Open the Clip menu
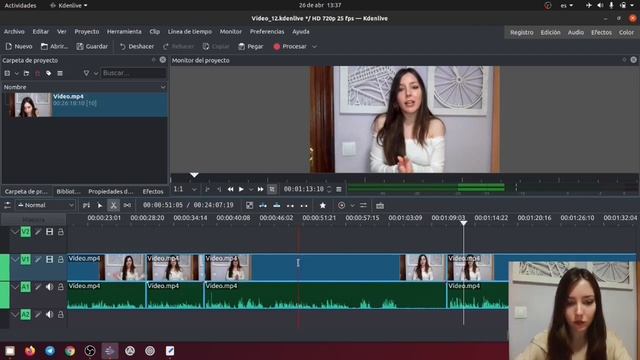The image size is (640, 360). [155, 31]
